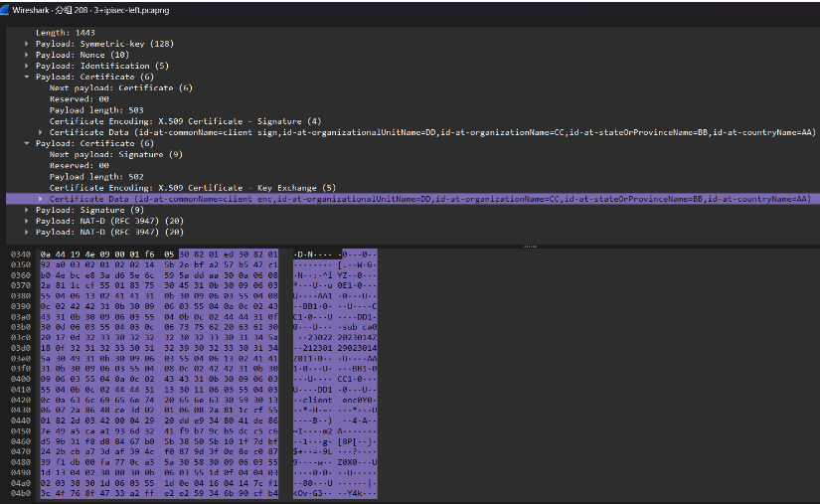Image resolution: width=820 pixels, height=504 pixels.
Task: Select X.509 Certificate - Signature (4) encoding row
Action: [x=185, y=121]
